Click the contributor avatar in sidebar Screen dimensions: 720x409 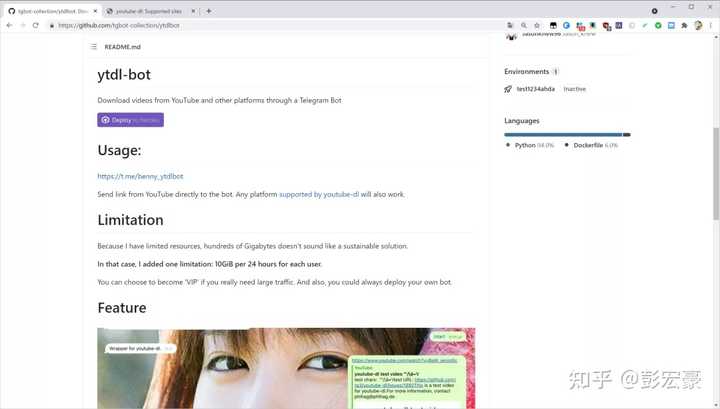coord(511,36)
